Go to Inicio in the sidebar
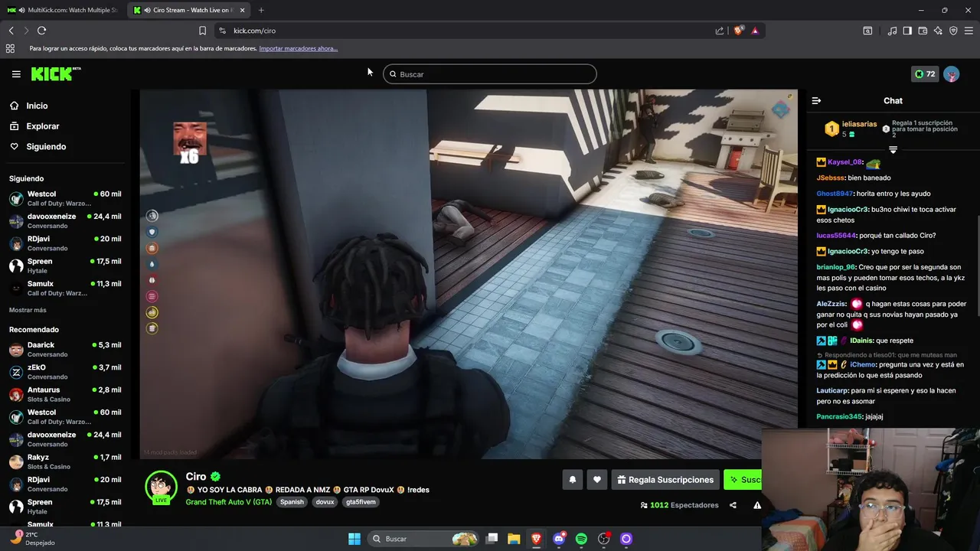The image size is (980, 551). [37, 106]
